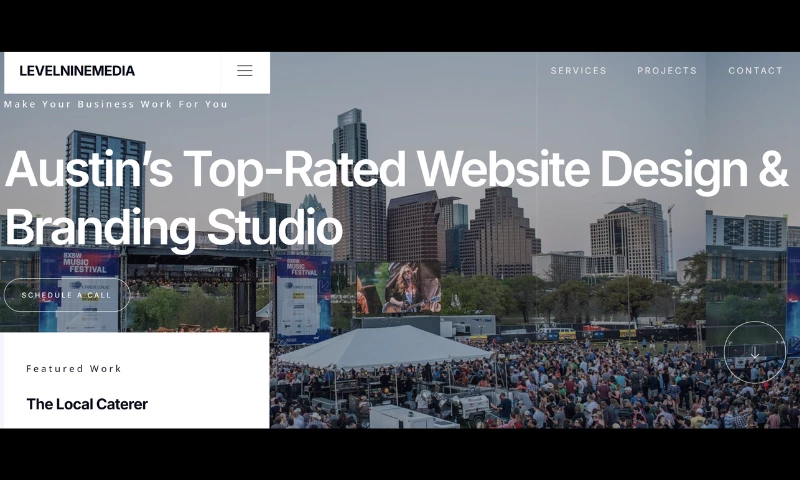The image size is (800, 480).
Task: Click the Make Your Business Work tagline
Action: point(116,104)
